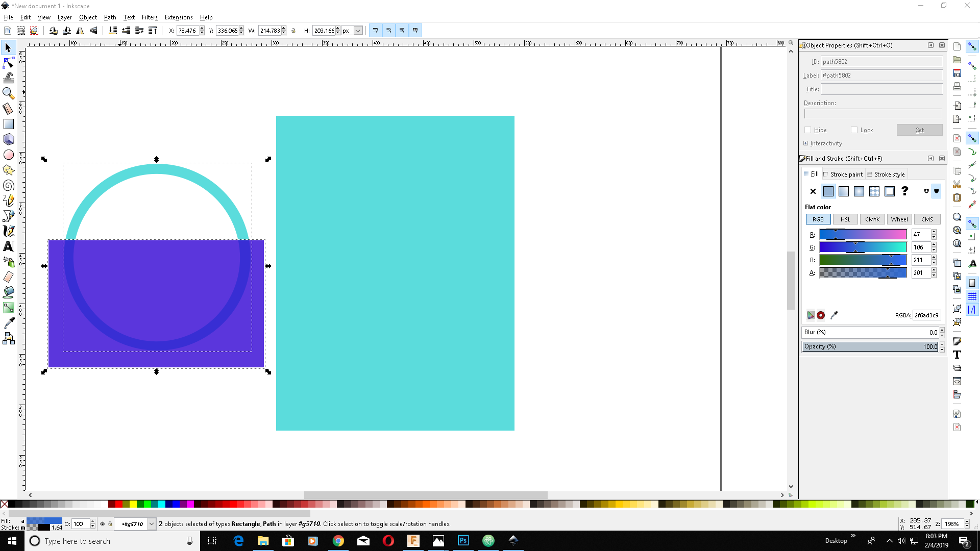The image size is (980, 551).
Task: Click the HSL color mode button
Action: coord(845,219)
